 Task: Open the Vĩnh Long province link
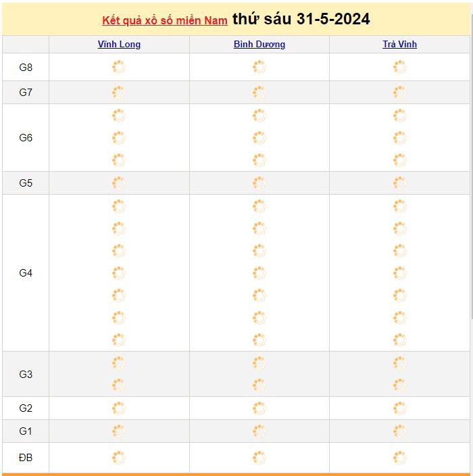119,45
